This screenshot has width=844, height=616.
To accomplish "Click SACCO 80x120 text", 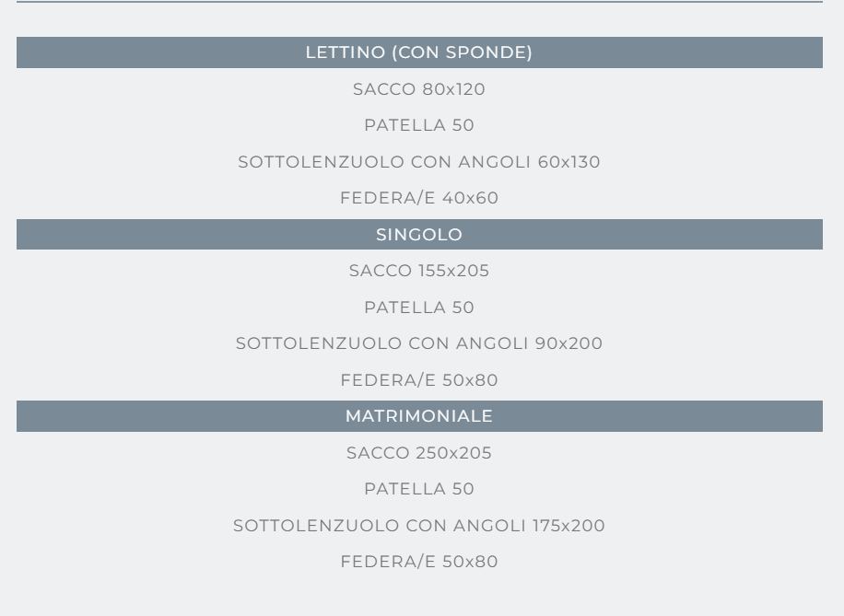I will click(x=419, y=88).
